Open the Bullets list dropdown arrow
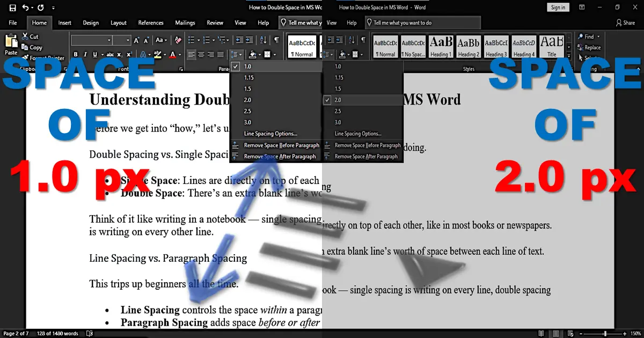Viewport: 644px width, 338px height. coord(199,40)
